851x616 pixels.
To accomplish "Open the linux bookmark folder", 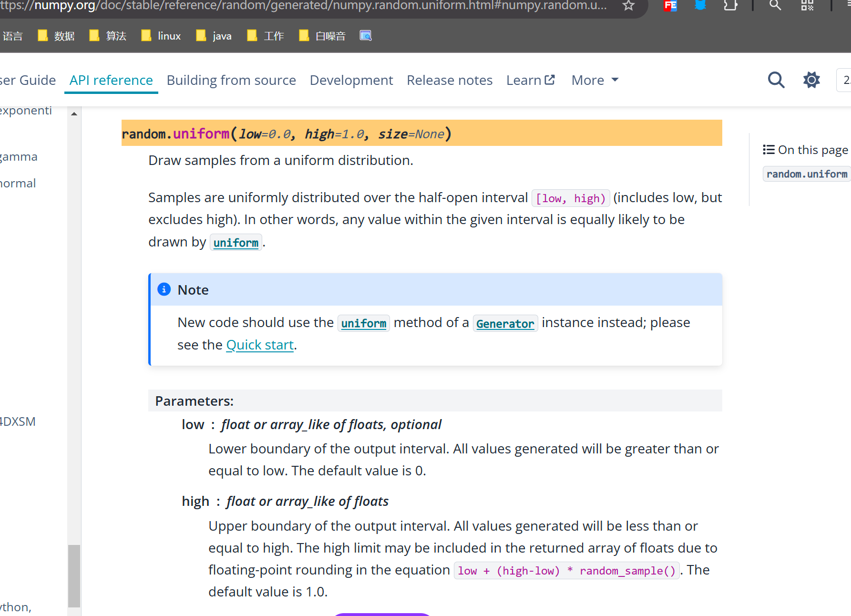I will (161, 36).
